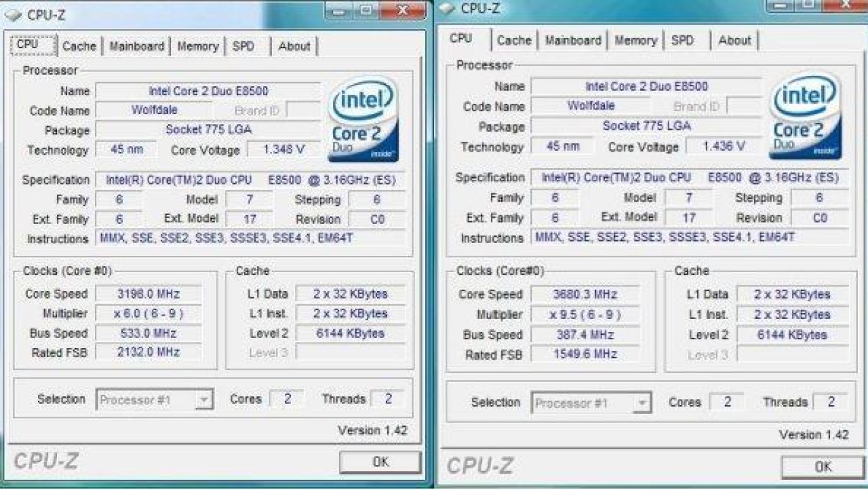Click Specification field in right window

coord(689,177)
